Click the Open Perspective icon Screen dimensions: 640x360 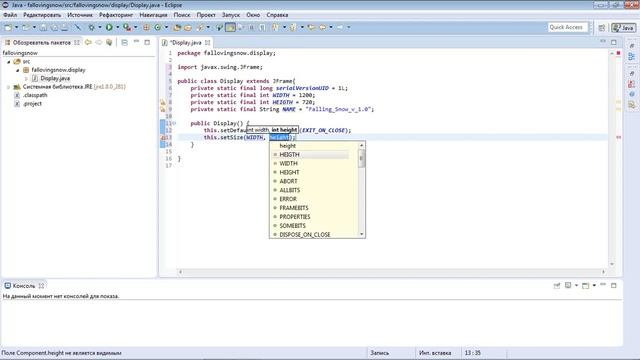[602, 27]
